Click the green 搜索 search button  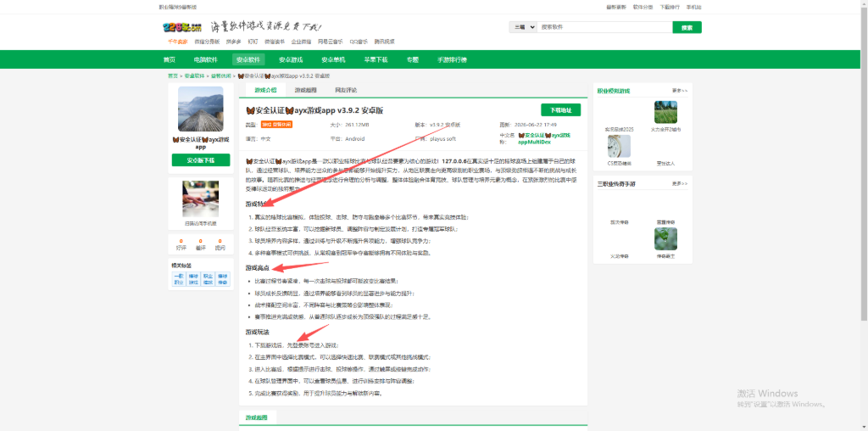[687, 27]
